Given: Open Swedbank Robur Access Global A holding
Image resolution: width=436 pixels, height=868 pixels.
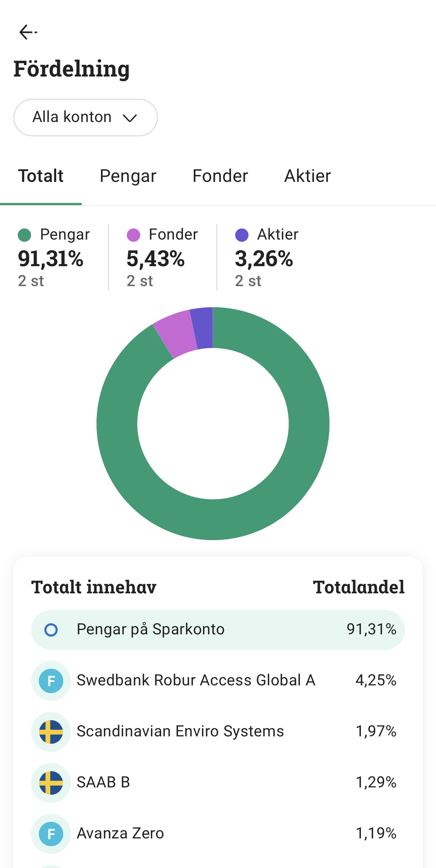Looking at the screenshot, I should tap(196, 681).
